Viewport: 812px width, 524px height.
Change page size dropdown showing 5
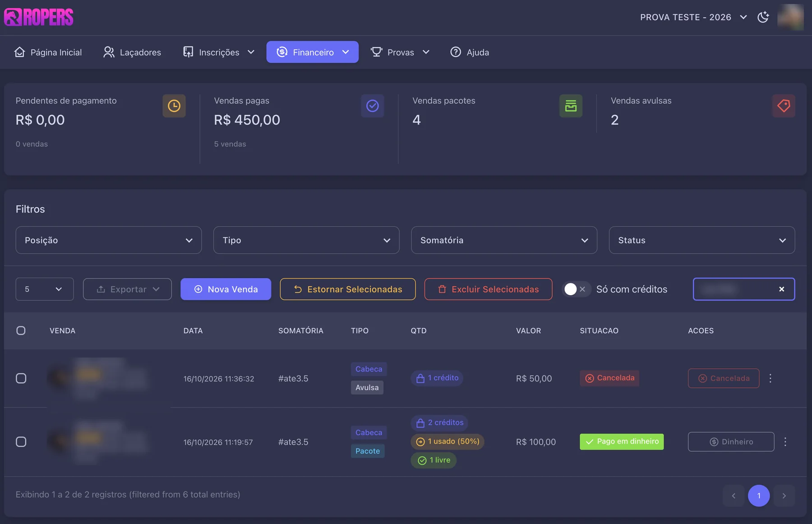point(45,289)
